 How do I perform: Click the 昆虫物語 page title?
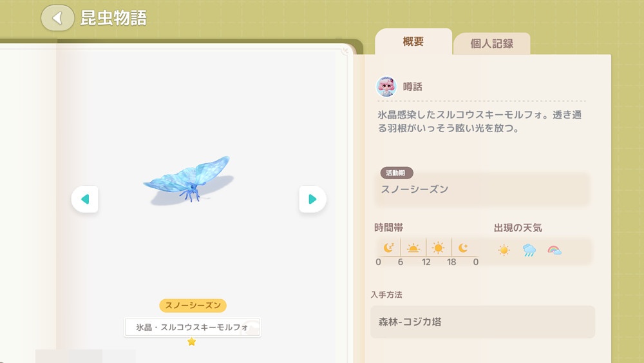pos(113,18)
